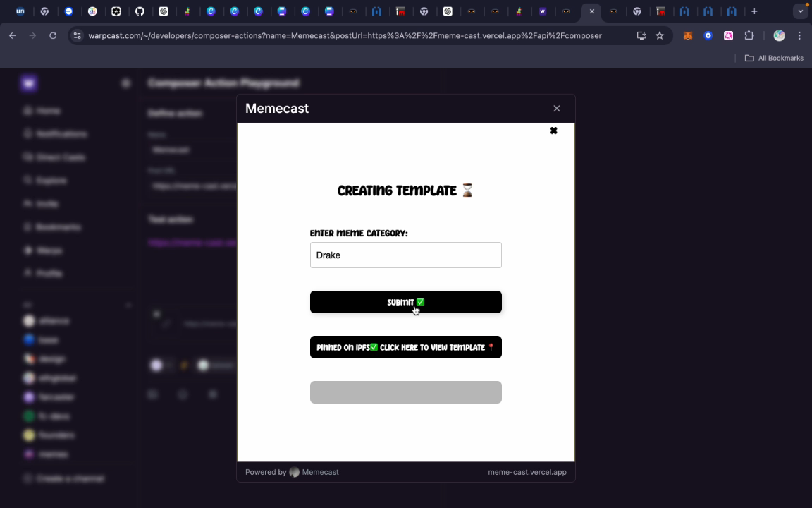Open the blue circle extension icon
812x508 pixels.
click(x=708, y=36)
